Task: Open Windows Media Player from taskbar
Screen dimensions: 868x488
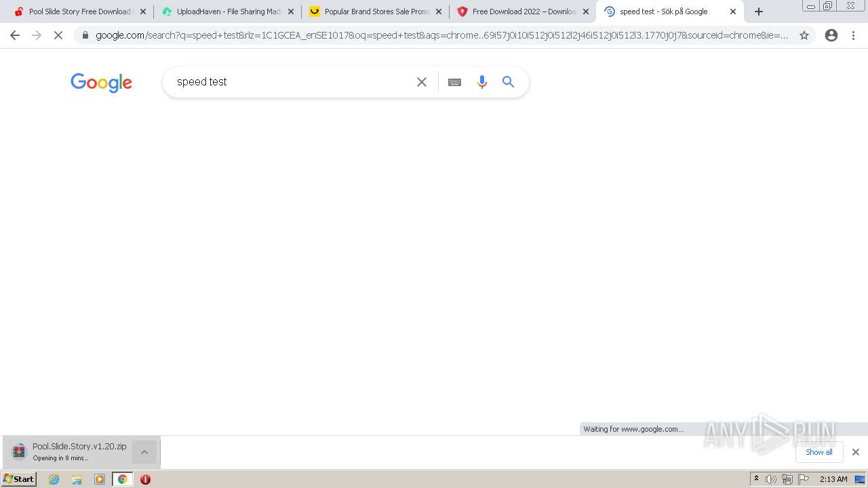Action: [x=100, y=479]
